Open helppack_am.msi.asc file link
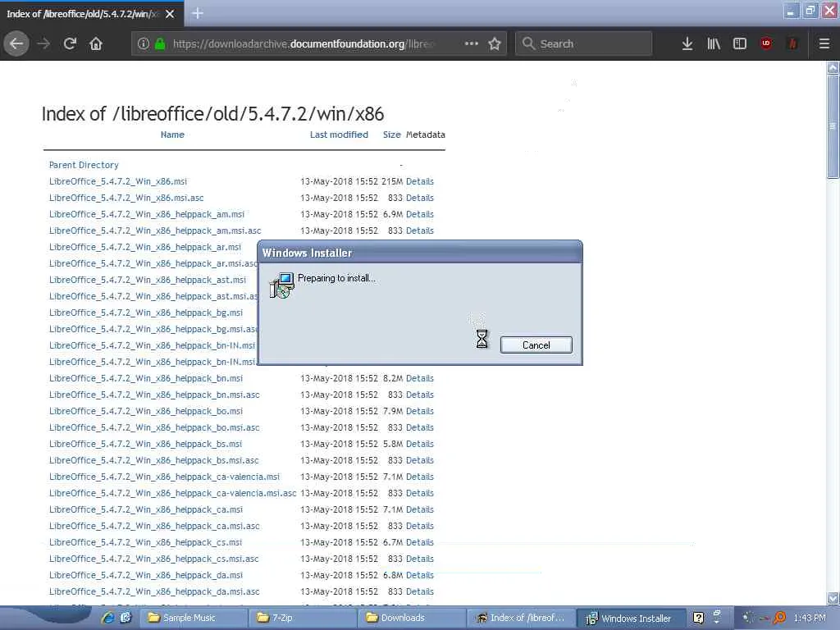Image resolution: width=840 pixels, height=630 pixels. [x=155, y=231]
